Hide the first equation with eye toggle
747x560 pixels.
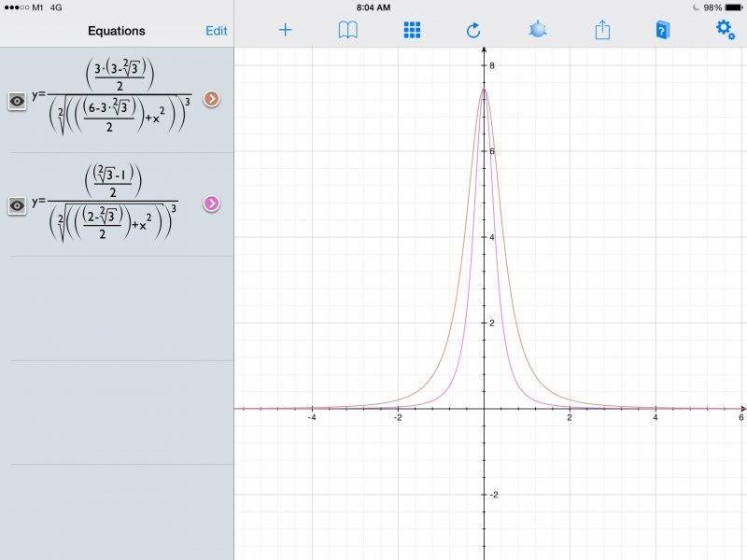pos(18,101)
